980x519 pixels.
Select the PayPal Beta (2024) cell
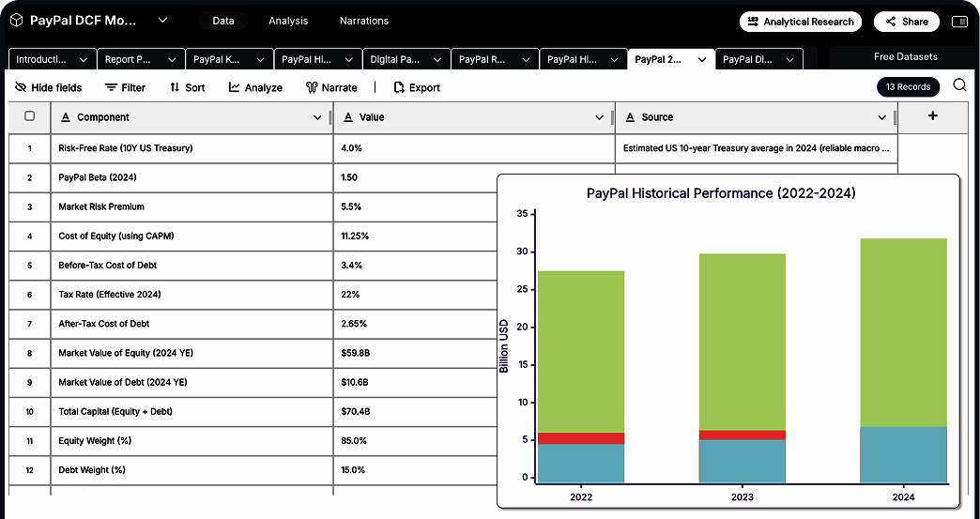(x=191, y=177)
